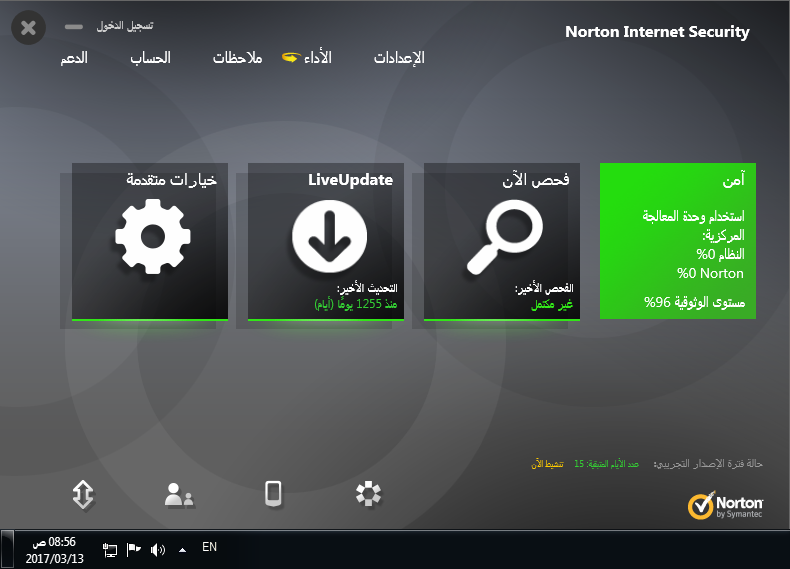Open the green Secure (آمن) status tile
Viewport: 790px width, 569px height.
[x=678, y=241]
